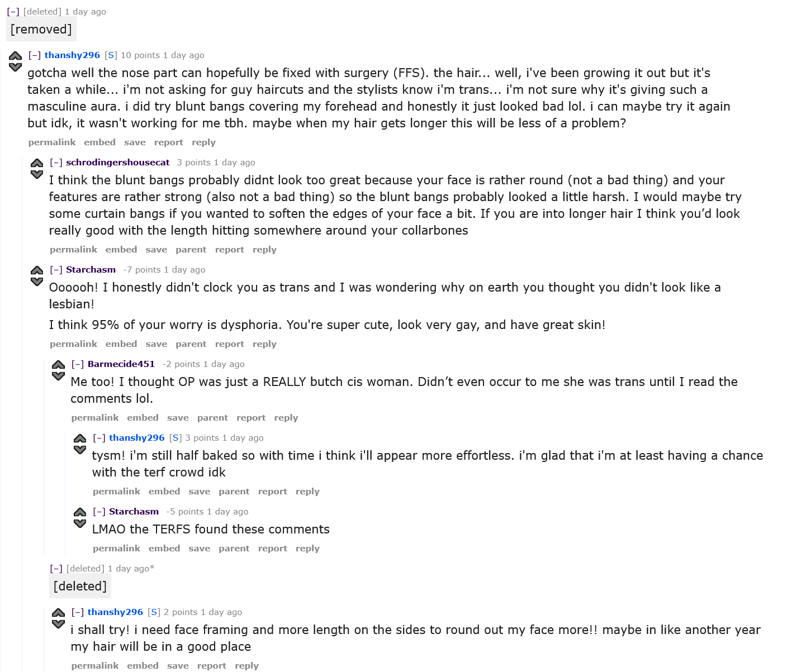Image resolution: width=787 pixels, height=672 pixels.
Task: Save schrodingershousecat's comment
Action: [x=156, y=250]
